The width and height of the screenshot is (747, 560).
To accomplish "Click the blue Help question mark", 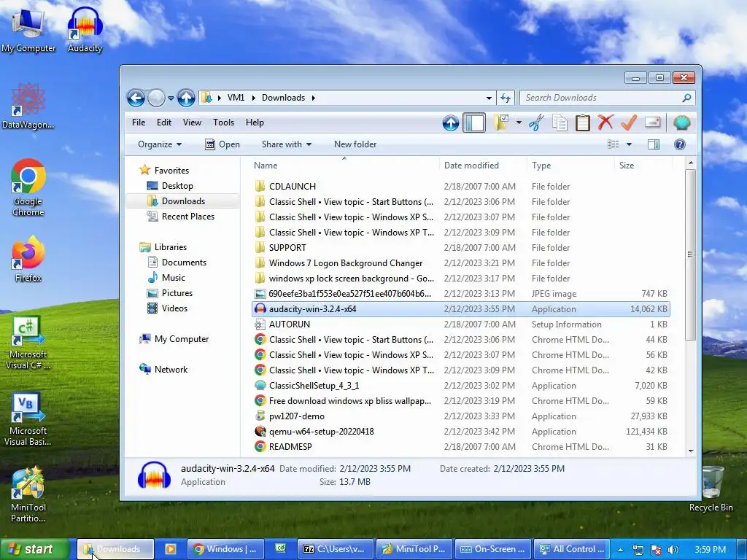I will 680,144.
